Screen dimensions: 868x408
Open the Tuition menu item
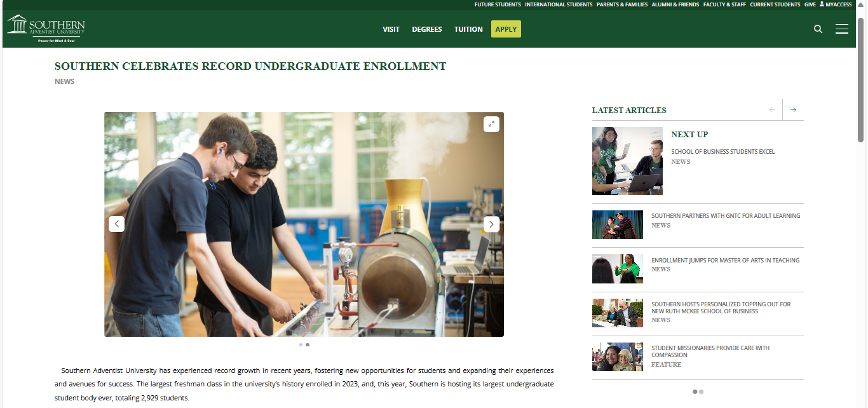click(468, 29)
